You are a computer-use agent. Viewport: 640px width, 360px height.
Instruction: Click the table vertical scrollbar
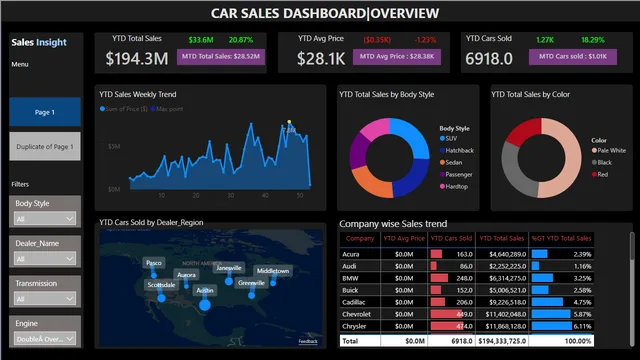[632, 246]
